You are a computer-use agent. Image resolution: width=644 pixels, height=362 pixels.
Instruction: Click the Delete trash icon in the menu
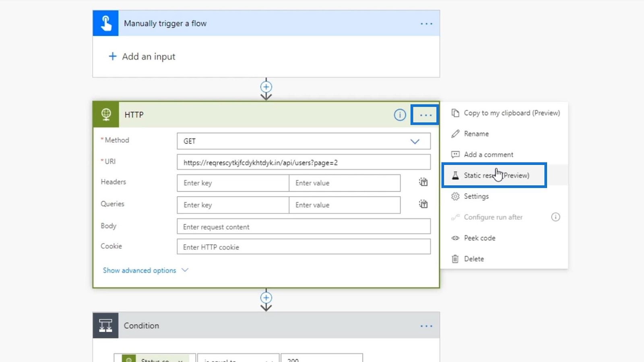(x=455, y=259)
